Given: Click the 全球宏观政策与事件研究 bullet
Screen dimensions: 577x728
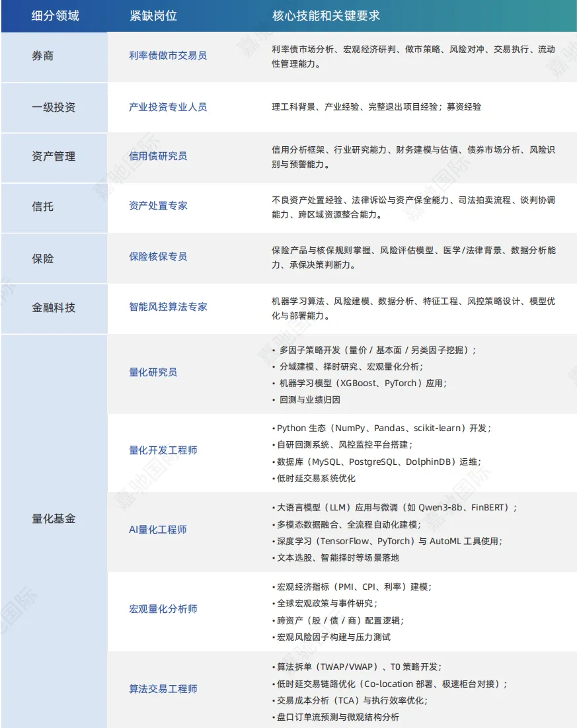Looking at the screenshot, I should (x=325, y=604).
